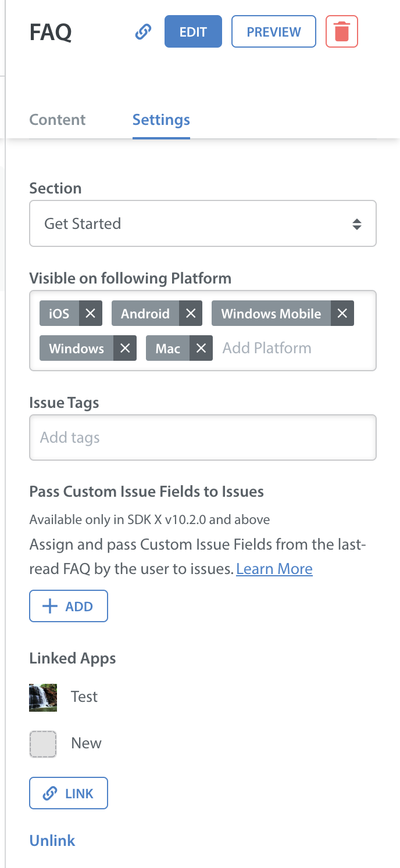Delete the FAQ with the trash icon
Viewport: 400px width, 868px height.
(342, 31)
